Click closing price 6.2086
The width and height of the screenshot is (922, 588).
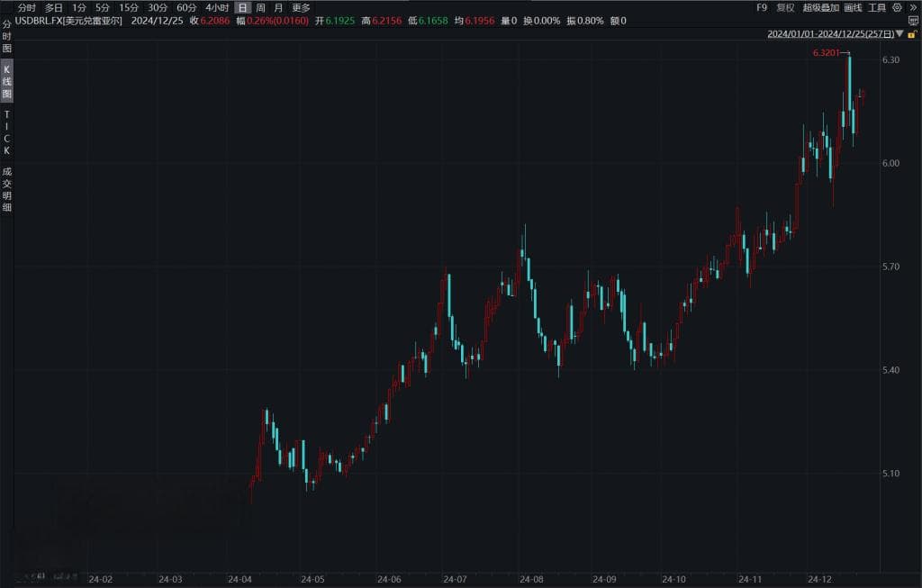coord(214,21)
